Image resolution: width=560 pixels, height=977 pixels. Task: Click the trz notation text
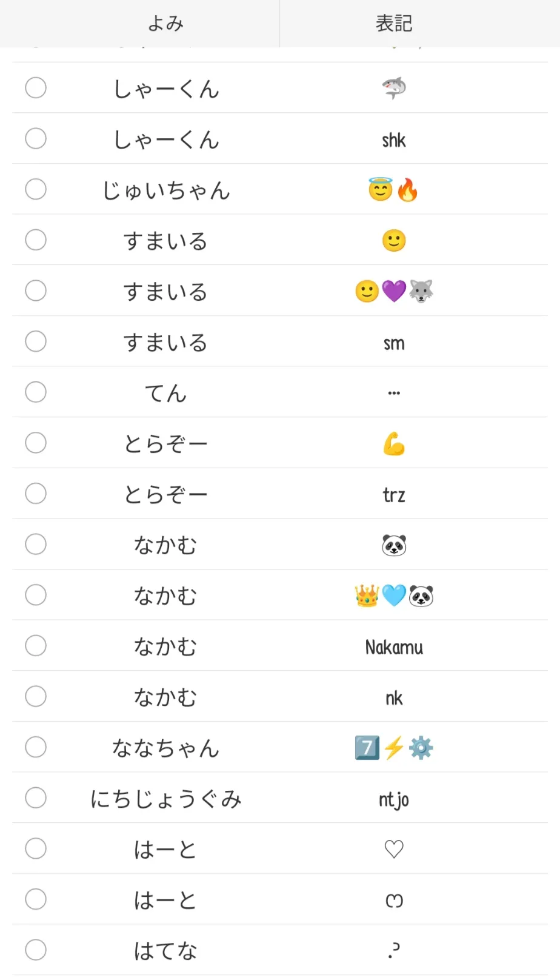coord(394,495)
